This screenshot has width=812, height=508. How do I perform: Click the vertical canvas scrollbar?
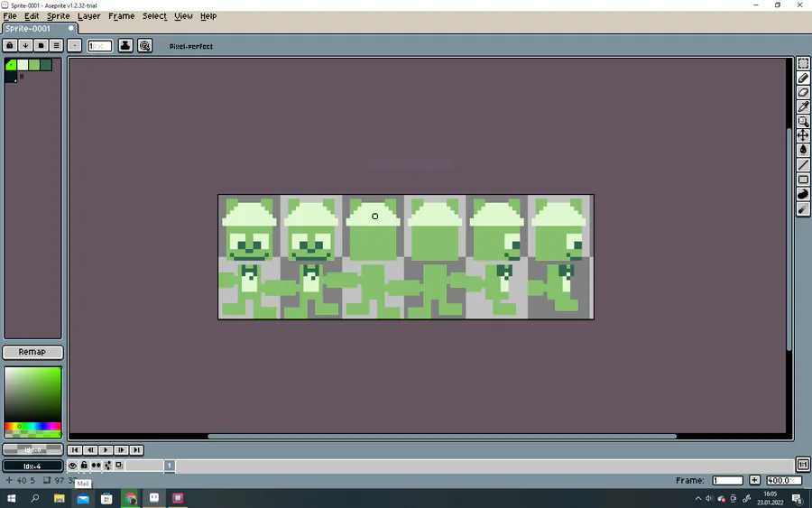click(x=789, y=240)
